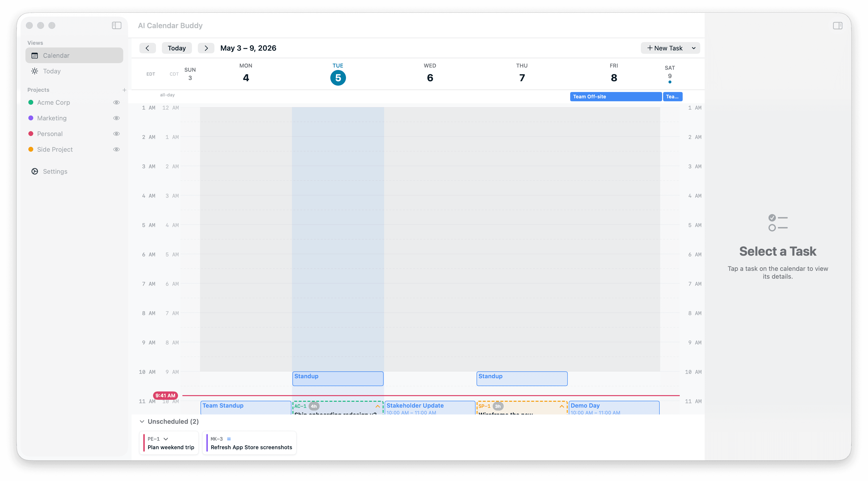Screen dimensions: 868x481
Task: Open Thursday's Standup event
Action: pos(522,378)
